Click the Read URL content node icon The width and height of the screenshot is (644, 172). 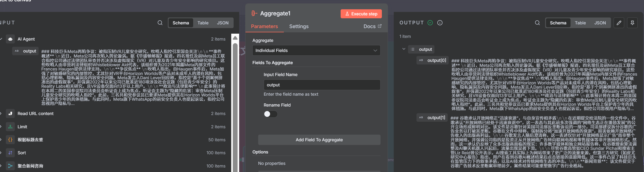[x=10, y=113]
